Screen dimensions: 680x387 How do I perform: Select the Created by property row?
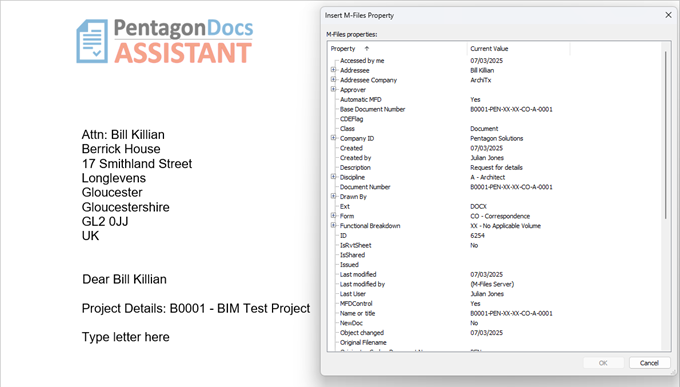point(356,158)
